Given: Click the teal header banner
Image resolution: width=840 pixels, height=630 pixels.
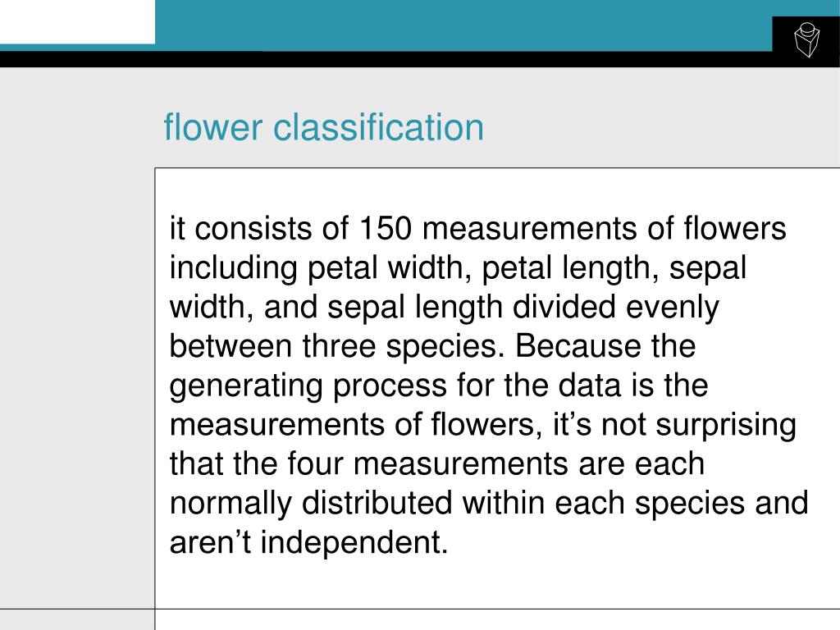Looking at the screenshot, I should tap(463, 25).
